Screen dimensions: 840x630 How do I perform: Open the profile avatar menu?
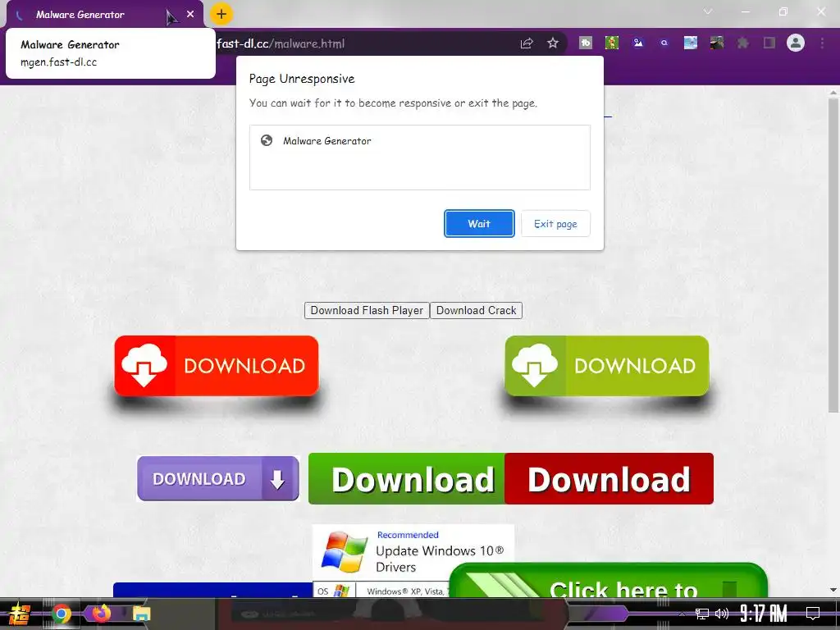(x=796, y=43)
